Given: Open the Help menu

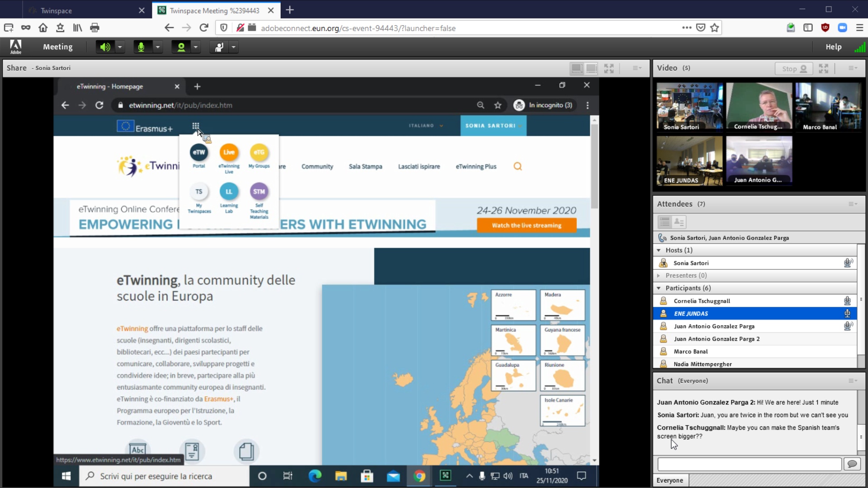Looking at the screenshot, I should 833,47.
